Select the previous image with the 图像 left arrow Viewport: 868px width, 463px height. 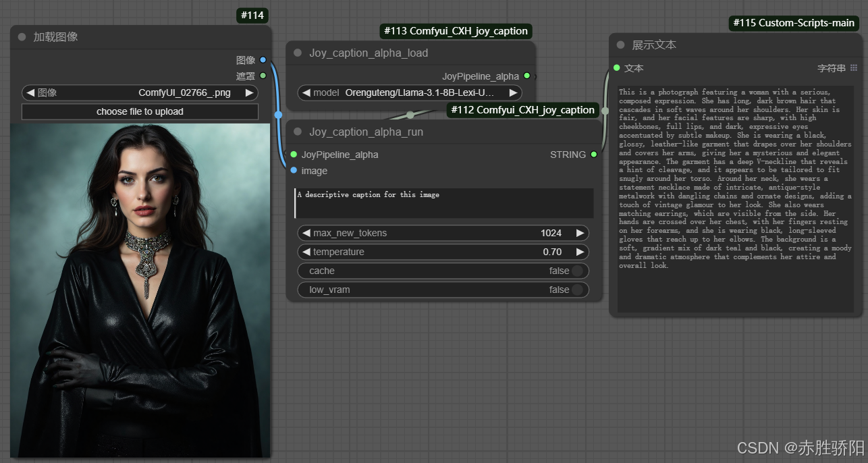coord(30,93)
